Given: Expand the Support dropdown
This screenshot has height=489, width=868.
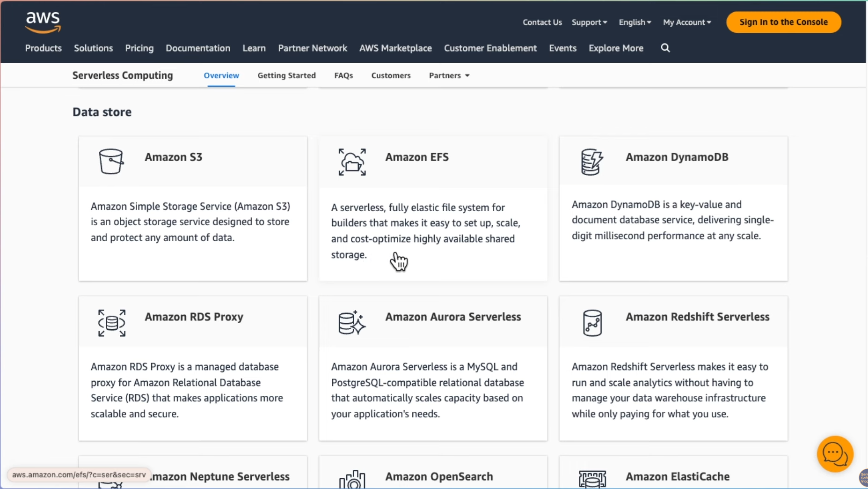Looking at the screenshot, I should coord(590,22).
